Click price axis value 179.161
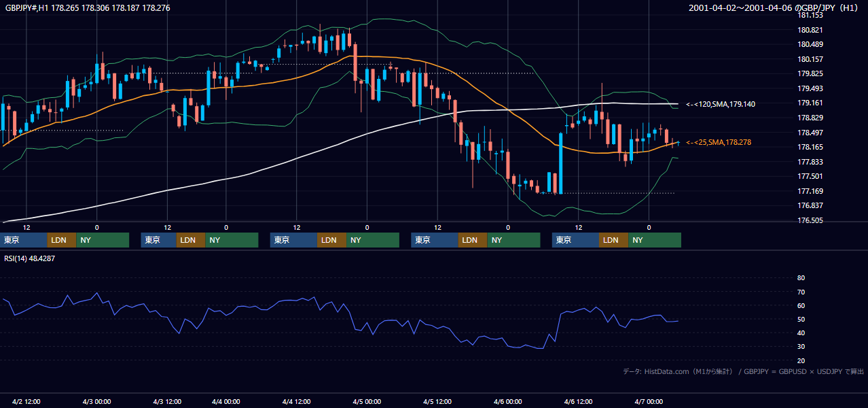This screenshot has width=868, height=408. point(809,103)
